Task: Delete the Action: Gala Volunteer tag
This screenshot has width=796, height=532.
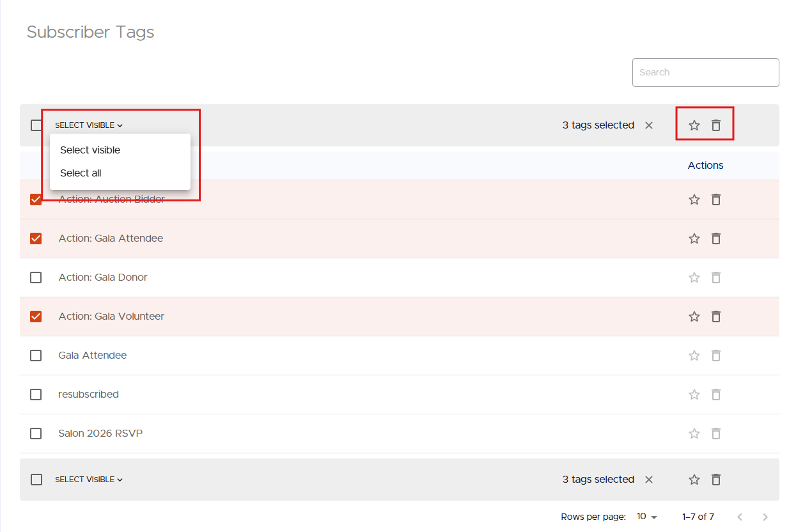Action: point(716,317)
